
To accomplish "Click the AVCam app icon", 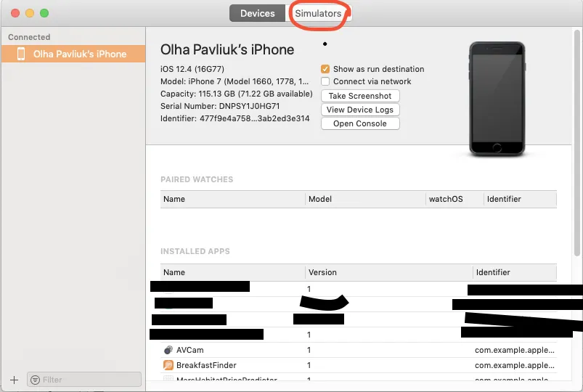I will (168, 350).
